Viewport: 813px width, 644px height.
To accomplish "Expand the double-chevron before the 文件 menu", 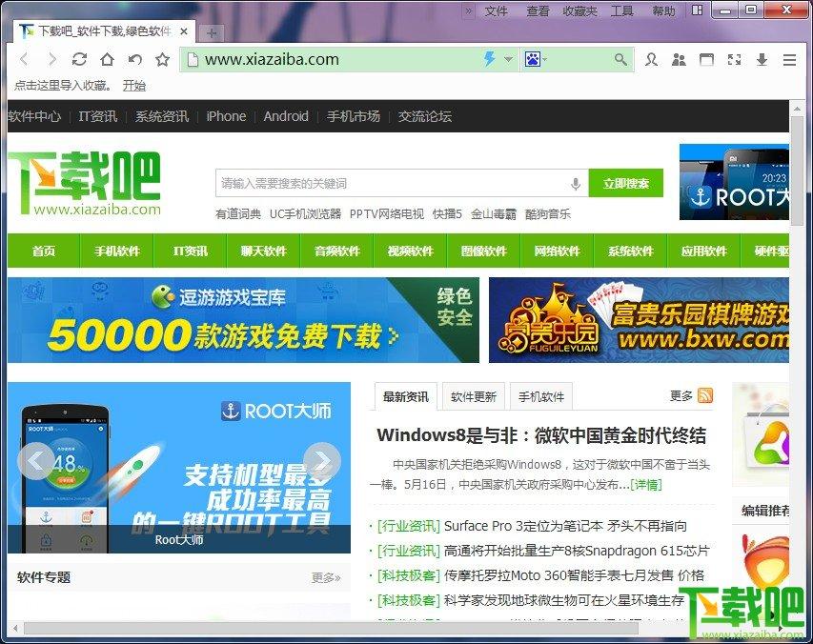I will coord(468,10).
